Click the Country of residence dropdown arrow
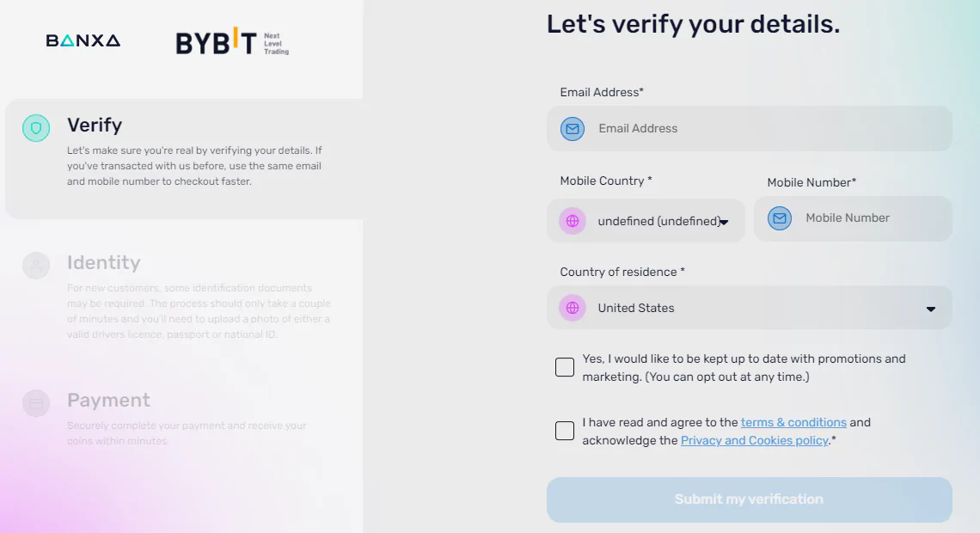Screen dimensions: 980x533 click(931, 309)
